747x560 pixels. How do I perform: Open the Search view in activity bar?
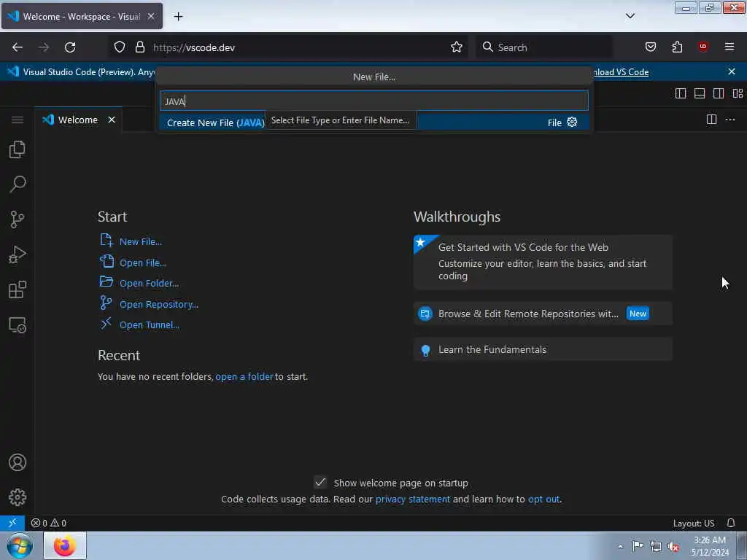point(18,184)
